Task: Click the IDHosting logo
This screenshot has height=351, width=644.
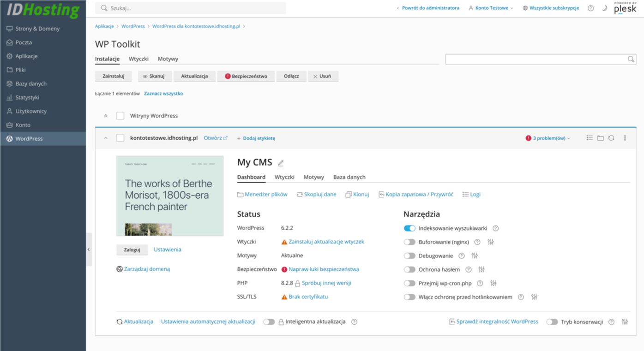Action: click(x=43, y=10)
